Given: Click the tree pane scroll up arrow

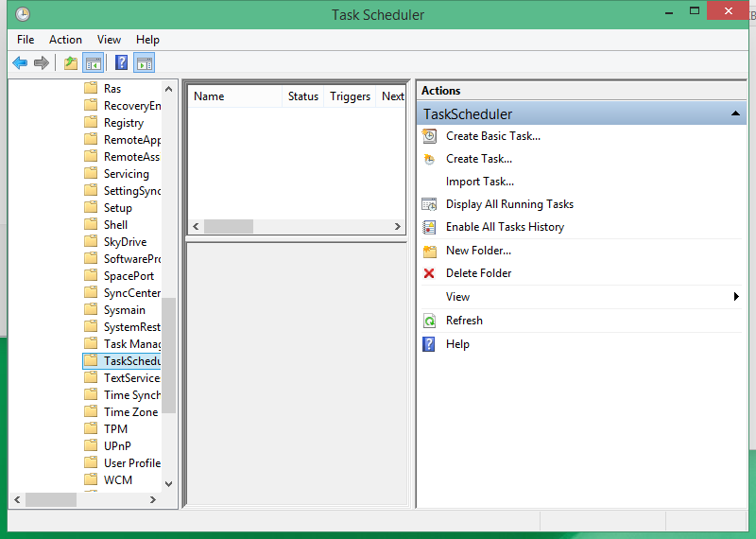Looking at the screenshot, I should 169,89.
